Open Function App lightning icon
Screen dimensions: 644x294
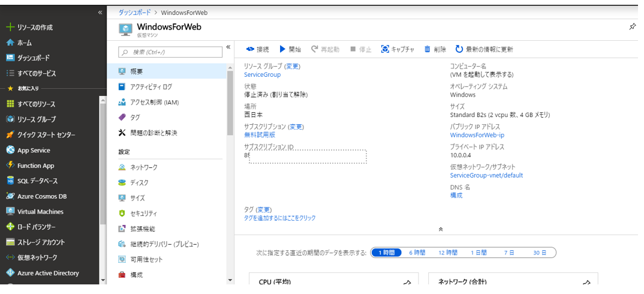pyautogui.click(x=11, y=165)
